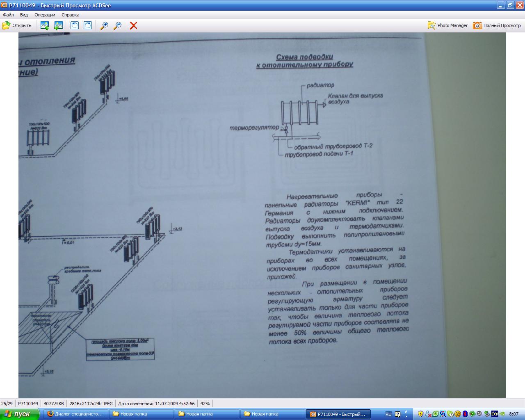Image resolution: width=525 pixels, height=420 pixels.
Task: Open the Файл menu
Action: point(8,15)
